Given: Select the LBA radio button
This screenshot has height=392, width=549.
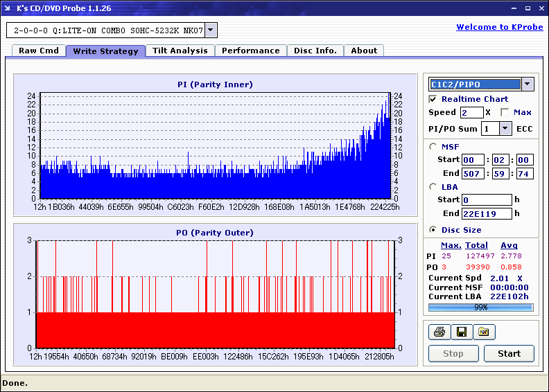Looking at the screenshot, I should pyautogui.click(x=433, y=186).
